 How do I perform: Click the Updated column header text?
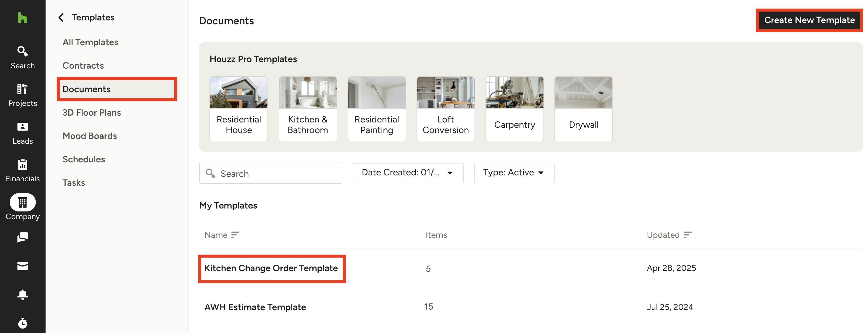click(x=663, y=235)
